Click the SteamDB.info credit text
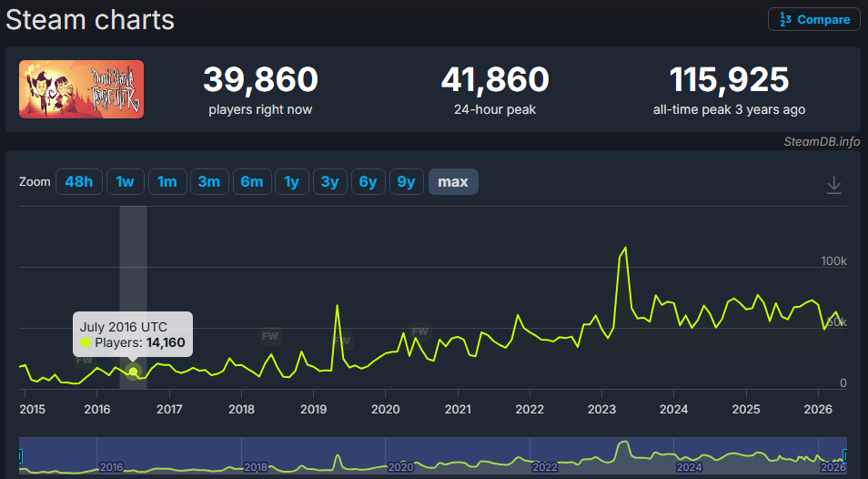The height and width of the screenshot is (479, 868). 823,142
